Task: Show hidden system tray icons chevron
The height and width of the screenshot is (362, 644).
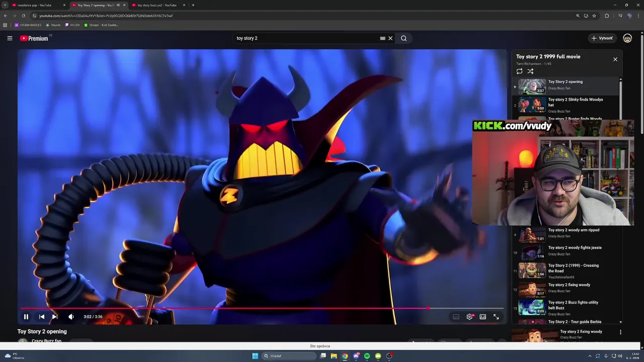Action: [x=590, y=356]
